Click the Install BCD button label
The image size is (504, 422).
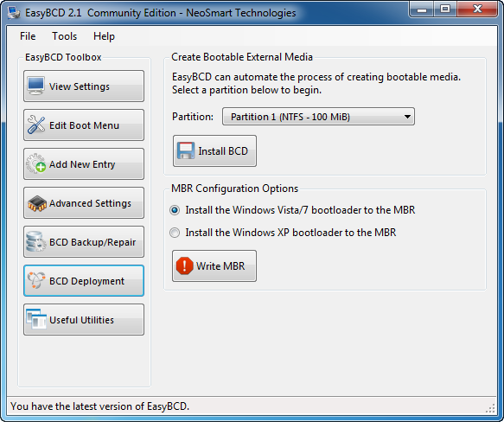(223, 150)
